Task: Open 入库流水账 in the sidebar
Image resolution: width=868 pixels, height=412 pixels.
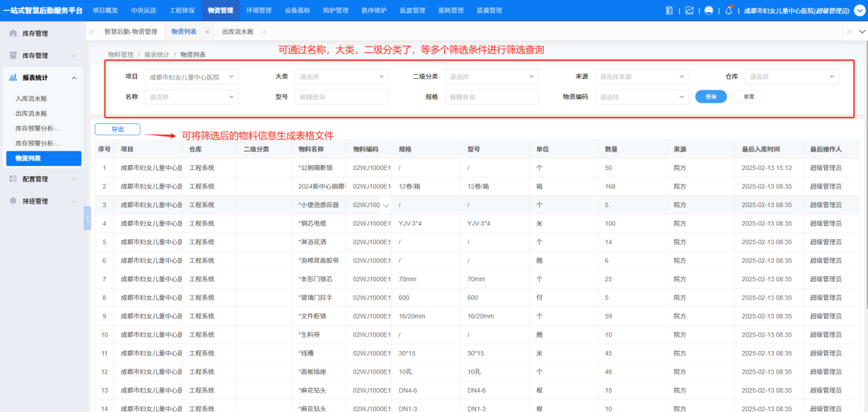Action: 32,99
